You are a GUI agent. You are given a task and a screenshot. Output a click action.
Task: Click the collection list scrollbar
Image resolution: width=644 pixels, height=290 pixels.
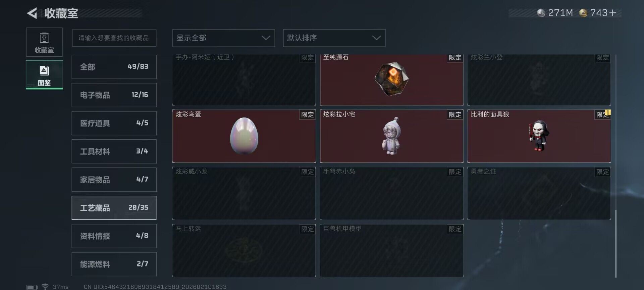(616, 244)
